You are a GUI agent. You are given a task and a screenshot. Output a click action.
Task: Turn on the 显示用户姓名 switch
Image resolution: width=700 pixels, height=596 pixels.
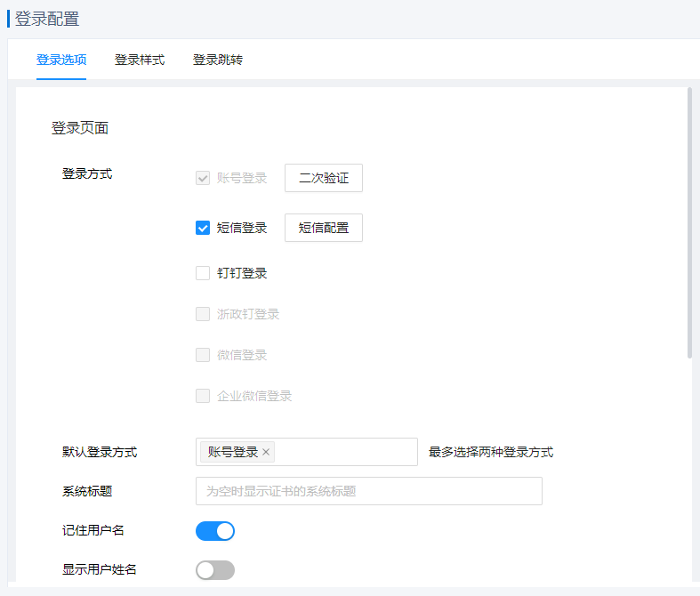point(215,570)
